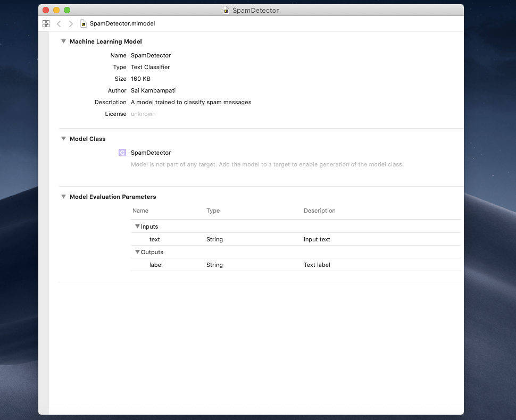
Task: Click the Description column header
Action: coord(319,211)
